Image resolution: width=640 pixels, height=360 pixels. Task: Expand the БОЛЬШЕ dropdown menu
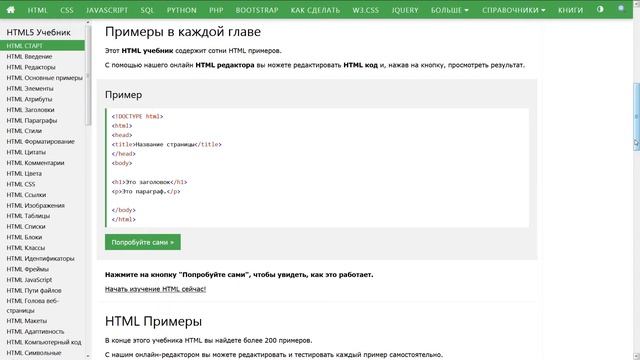tap(449, 10)
